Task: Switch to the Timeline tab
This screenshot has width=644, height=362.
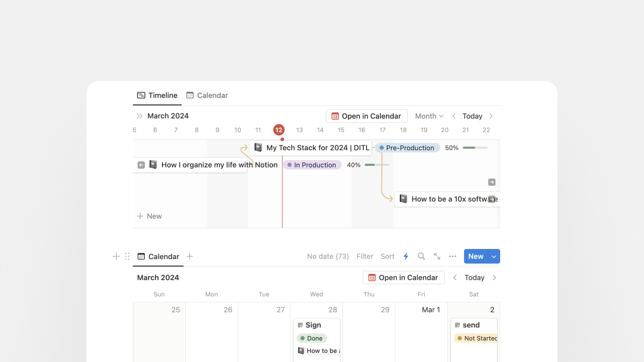Action: [157, 95]
